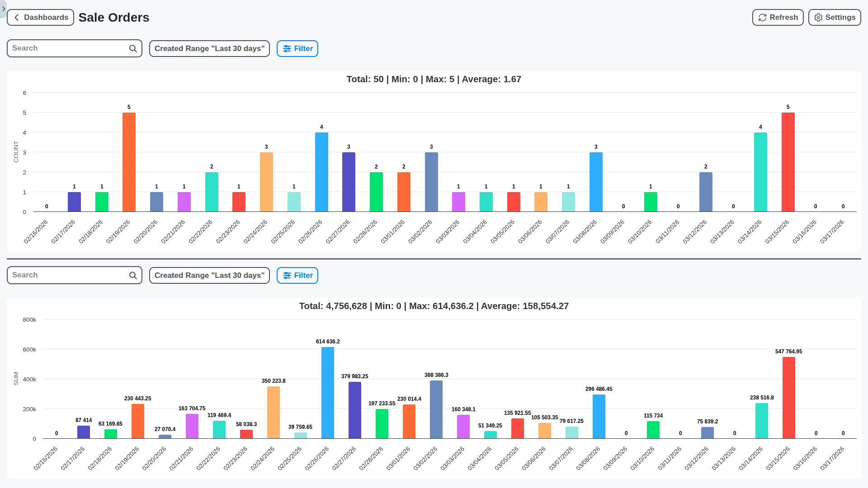The height and width of the screenshot is (488, 868).
Task: Click the Filter sliders icon above the sum chart
Action: (x=288, y=275)
